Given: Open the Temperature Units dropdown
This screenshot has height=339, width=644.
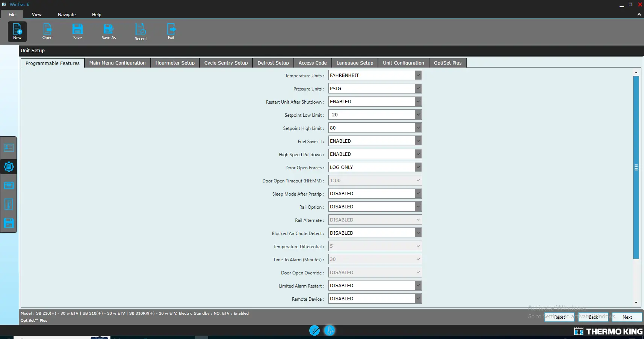Looking at the screenshot, I should pos(417,75).
